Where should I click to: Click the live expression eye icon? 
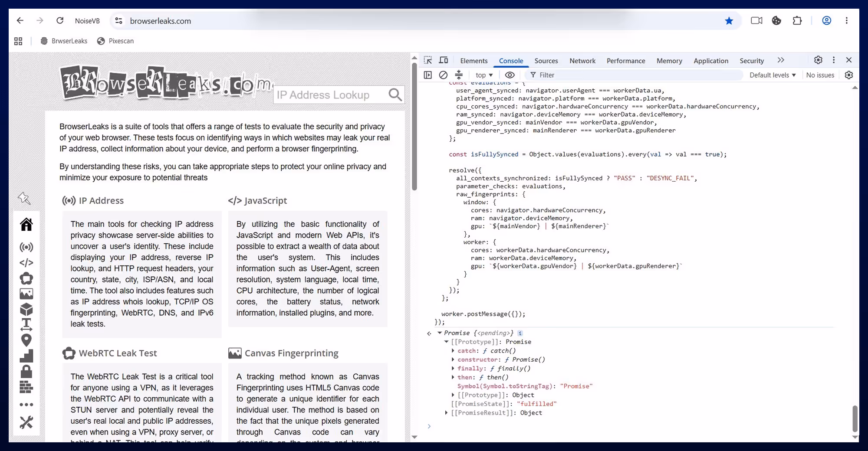pyautogui.click(x=510, y=75)
